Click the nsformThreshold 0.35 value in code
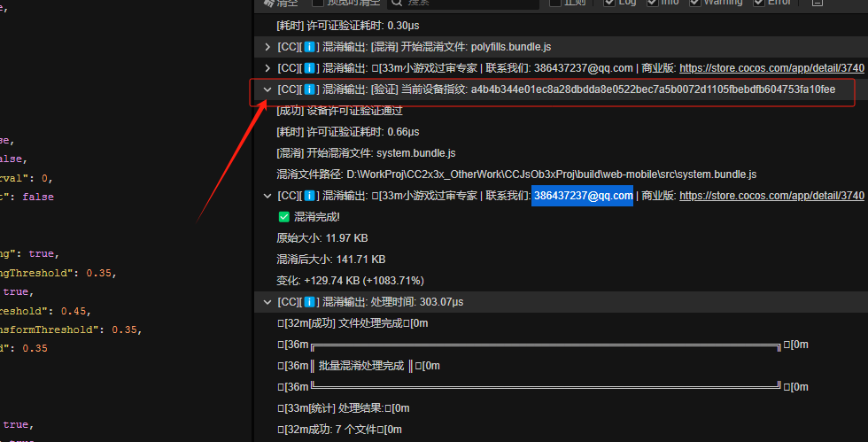 [x=125, y=330]
